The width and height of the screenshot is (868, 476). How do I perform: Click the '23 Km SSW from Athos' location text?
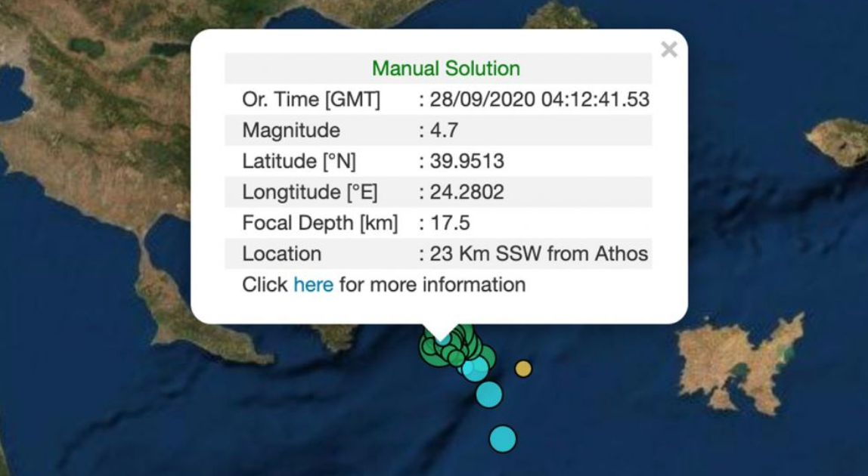tap(538, 254)
